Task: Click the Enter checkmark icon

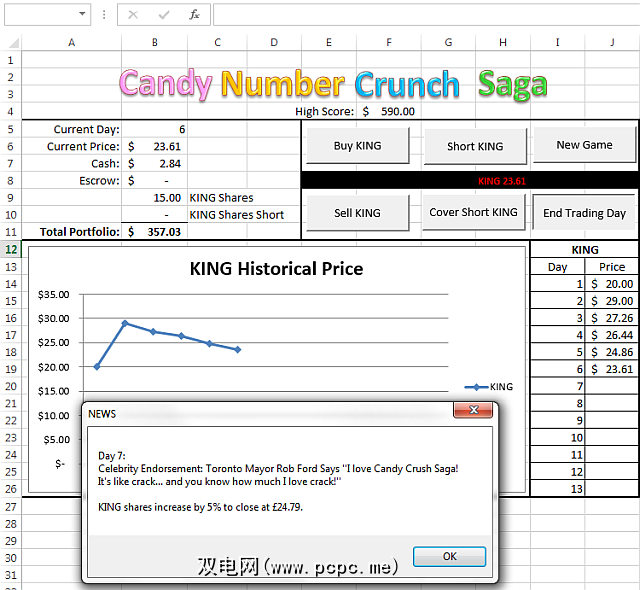Action: pyautogui.click(x=164, y=15)
